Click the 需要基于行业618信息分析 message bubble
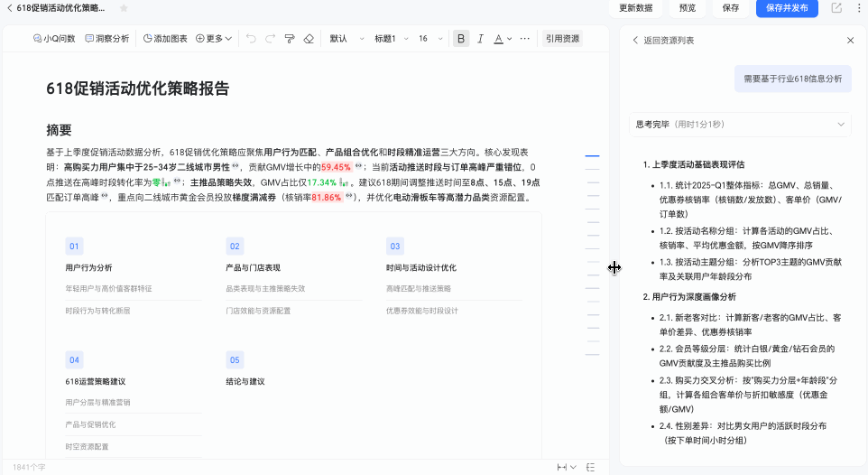The width and height of the screenshot is (868, 475). [x=793, y=79]
